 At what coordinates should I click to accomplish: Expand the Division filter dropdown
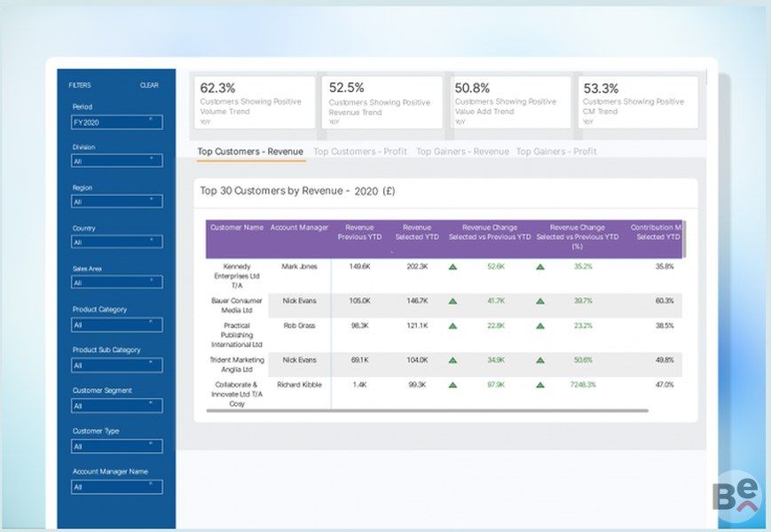(x=117, y=161)
